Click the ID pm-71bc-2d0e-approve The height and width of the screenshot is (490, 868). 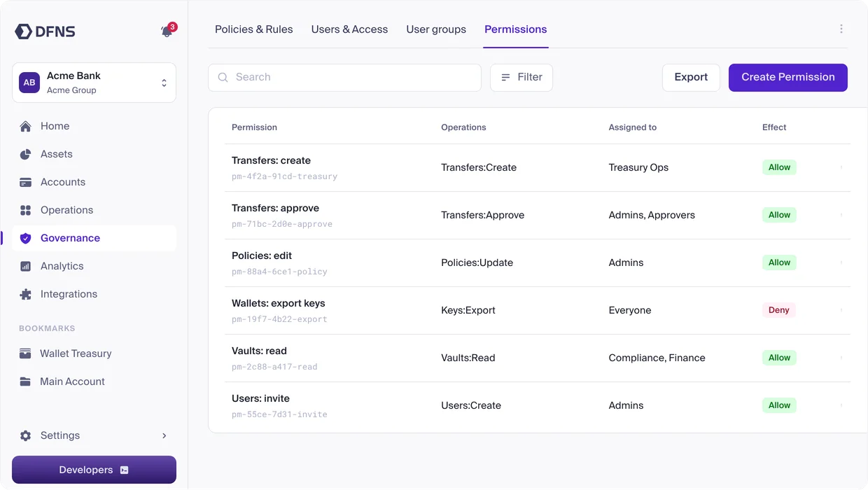(x=282, y=224)
